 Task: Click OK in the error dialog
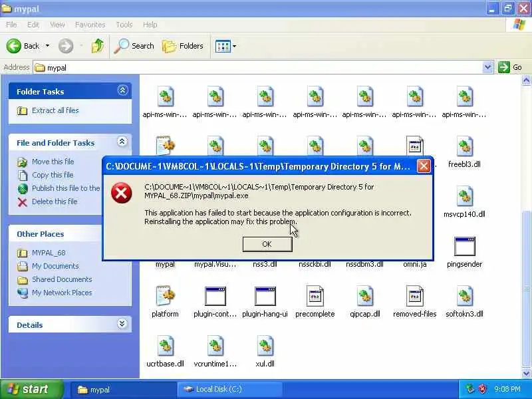click(x=267, y=244)
